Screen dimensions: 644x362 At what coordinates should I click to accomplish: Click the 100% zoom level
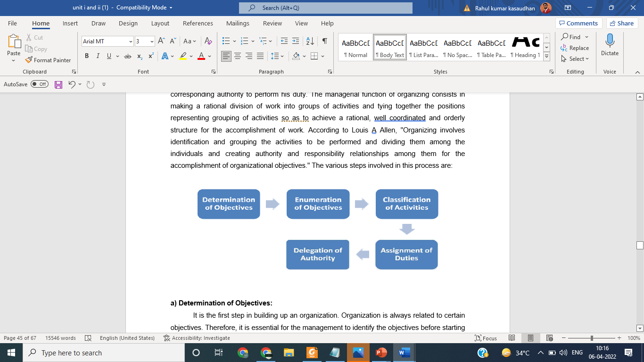coord(633,338)
